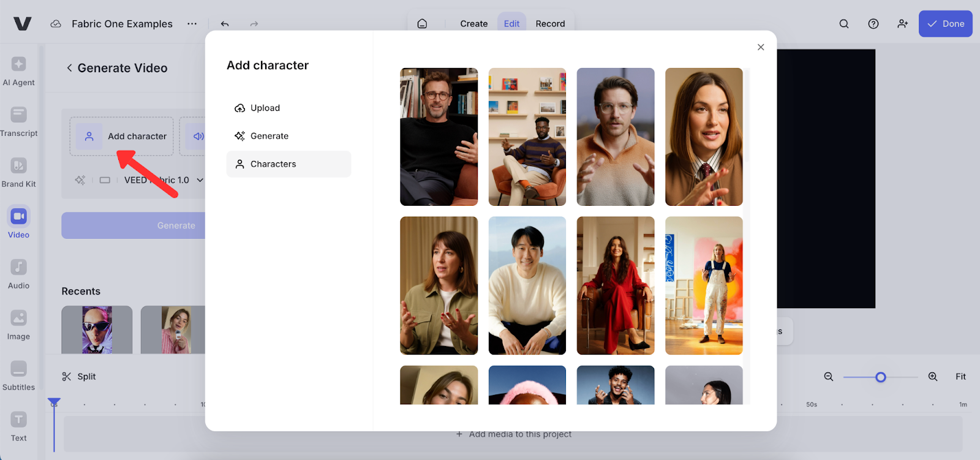The image size is (980, 460).
Task: Close the Add character dialog
Action: click(x=761, y=47)
